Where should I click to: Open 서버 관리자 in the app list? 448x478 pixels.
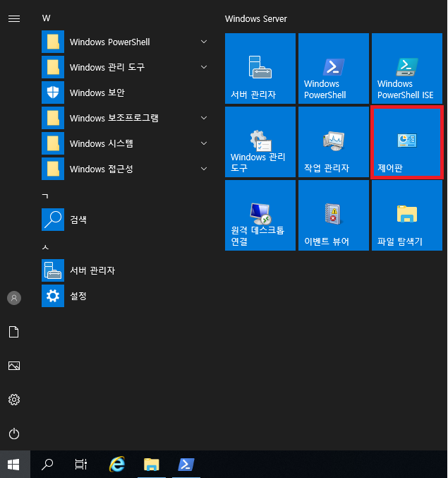pyautogui.click(x=125, y=270)
